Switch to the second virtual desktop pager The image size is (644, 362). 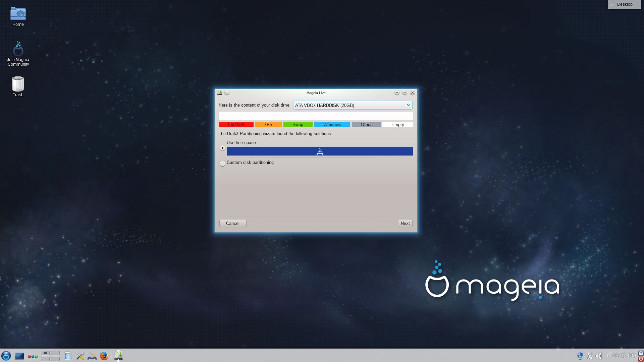pos(55,353)
